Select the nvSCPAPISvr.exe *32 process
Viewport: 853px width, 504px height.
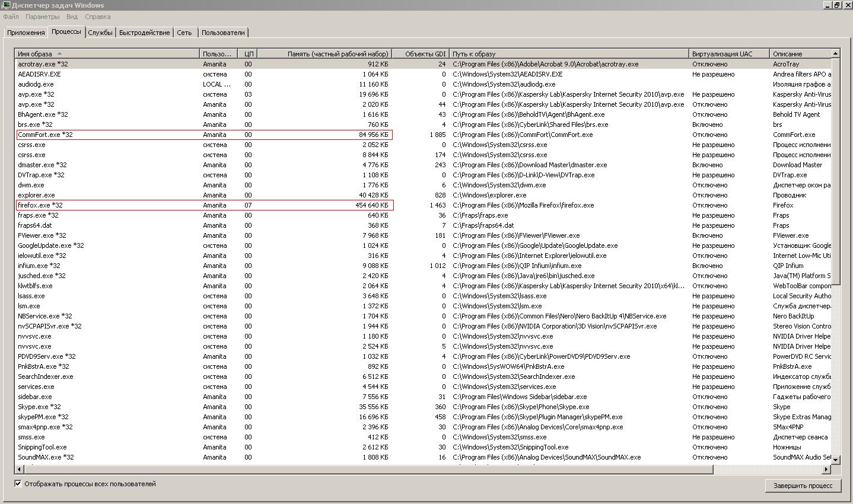(x=424, y=326)
